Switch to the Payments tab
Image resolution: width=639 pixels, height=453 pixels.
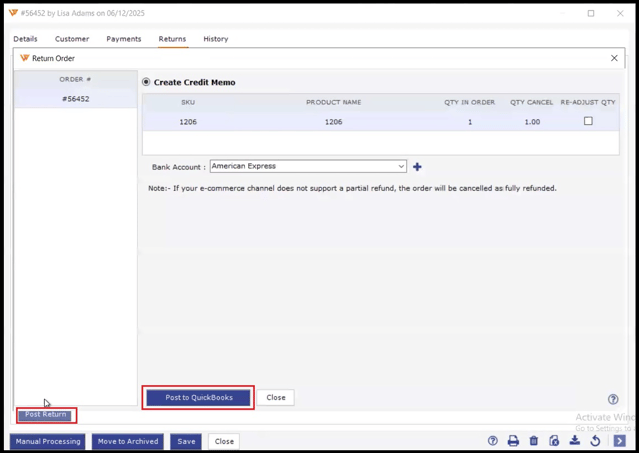124,39
